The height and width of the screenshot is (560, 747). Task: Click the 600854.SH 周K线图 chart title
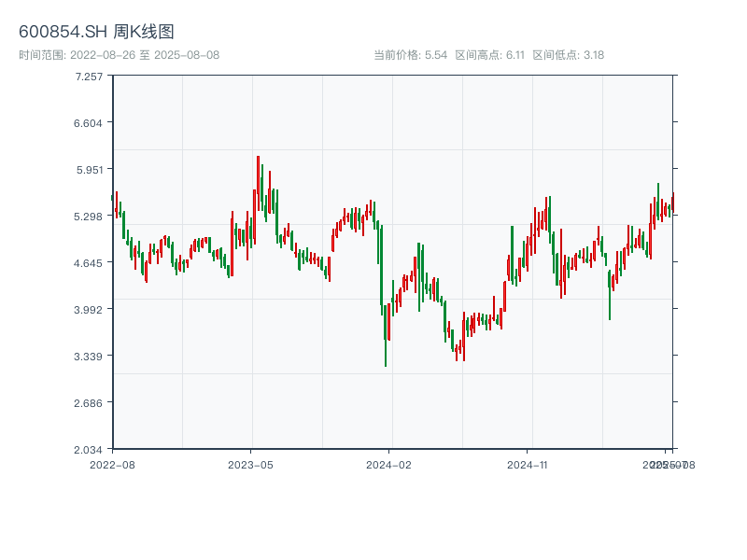tap(96, 32)
